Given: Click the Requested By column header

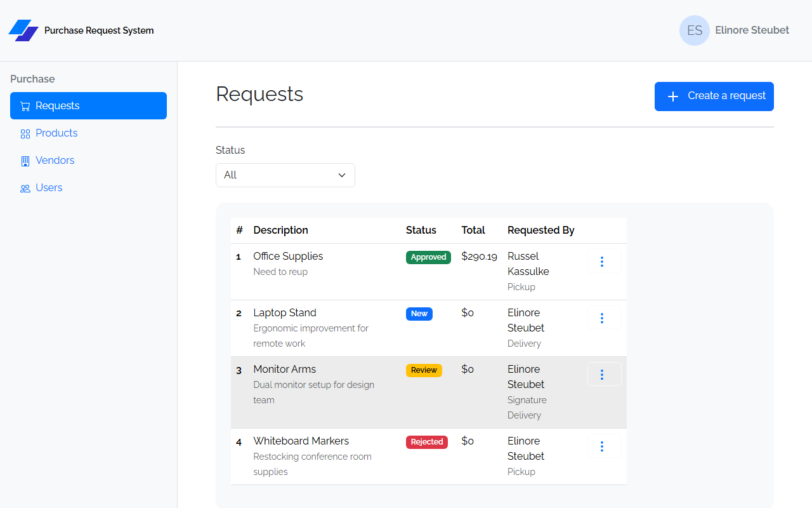Looking at the screenshot, I should coord(541,230).
